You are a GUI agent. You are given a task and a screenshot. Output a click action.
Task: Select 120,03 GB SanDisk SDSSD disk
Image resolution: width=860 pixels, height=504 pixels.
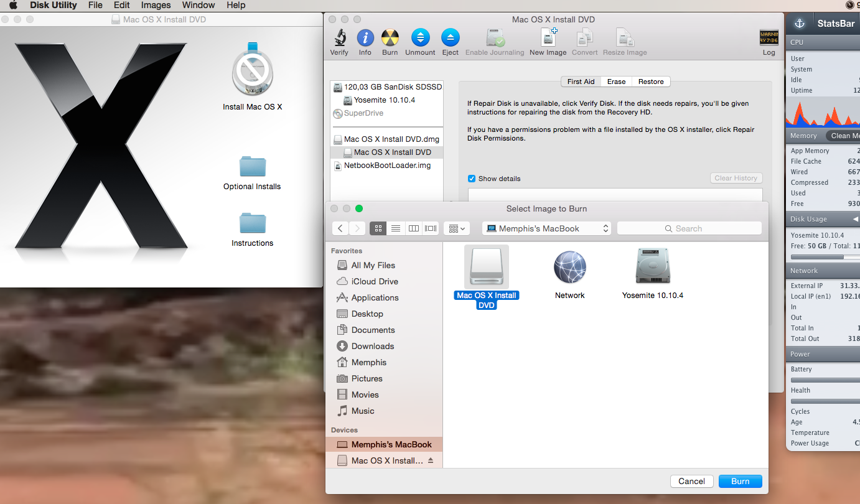coord(387,87)
